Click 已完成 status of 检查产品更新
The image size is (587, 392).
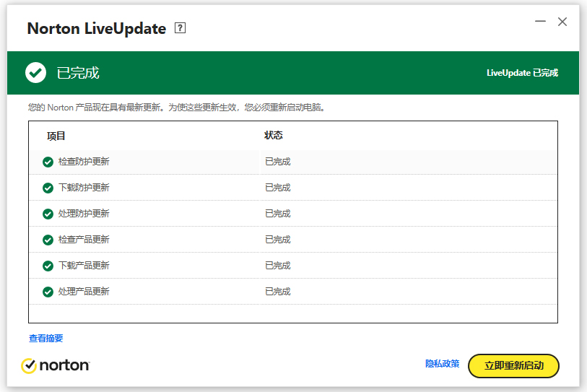tap(278, 240)
